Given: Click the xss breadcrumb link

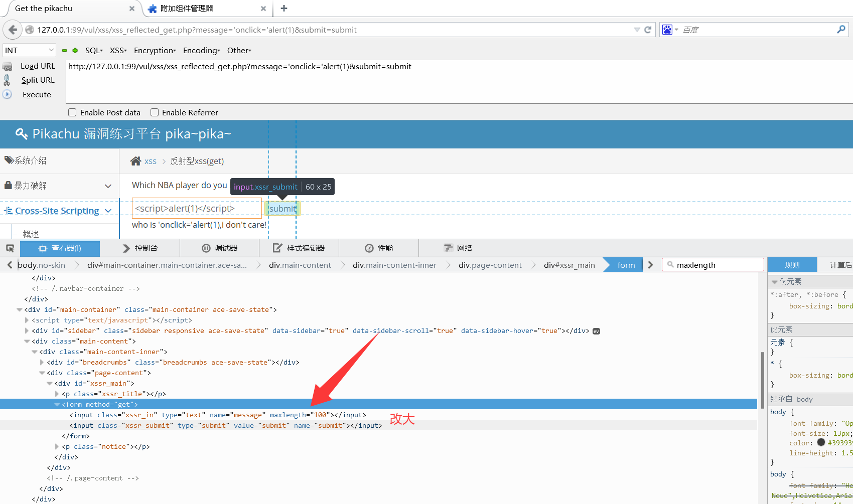Looking at the screenshot, I should pyautogui.click(x=151, y=161).
